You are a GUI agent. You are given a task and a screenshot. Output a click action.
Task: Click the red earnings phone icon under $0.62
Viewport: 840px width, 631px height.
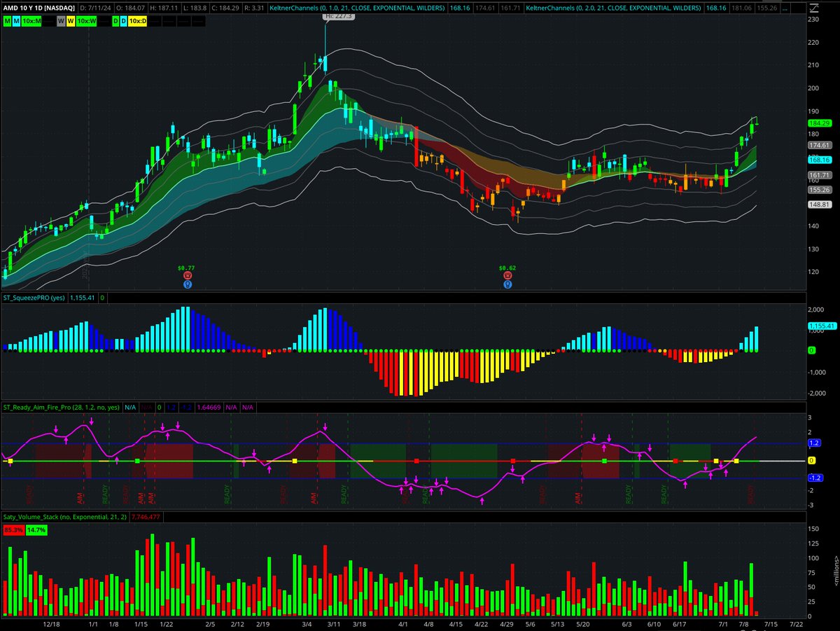click(507, 276)
